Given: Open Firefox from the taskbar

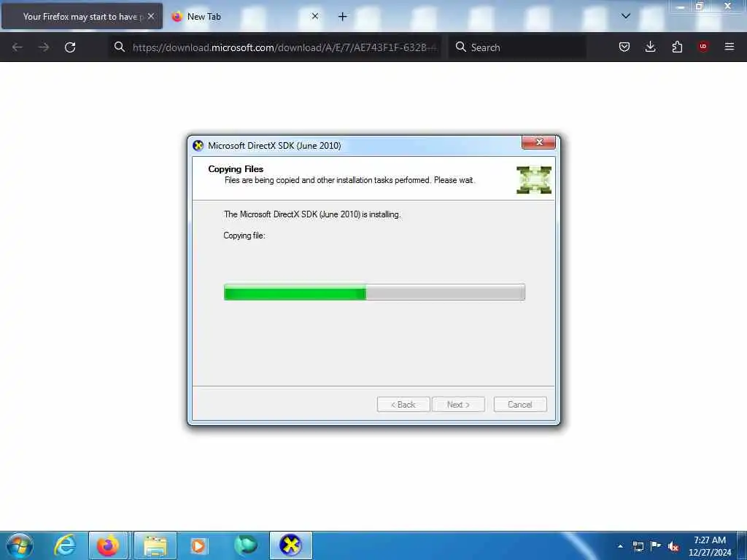Looking at the screenshot, I should pyautogui.click(x=108, y=545).
